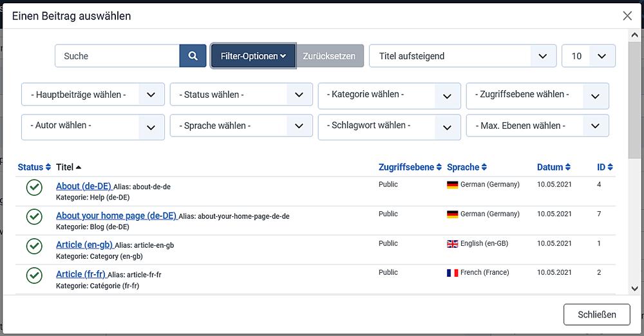Expand the Kategorie wählen filter

click(x=389, y=95)
